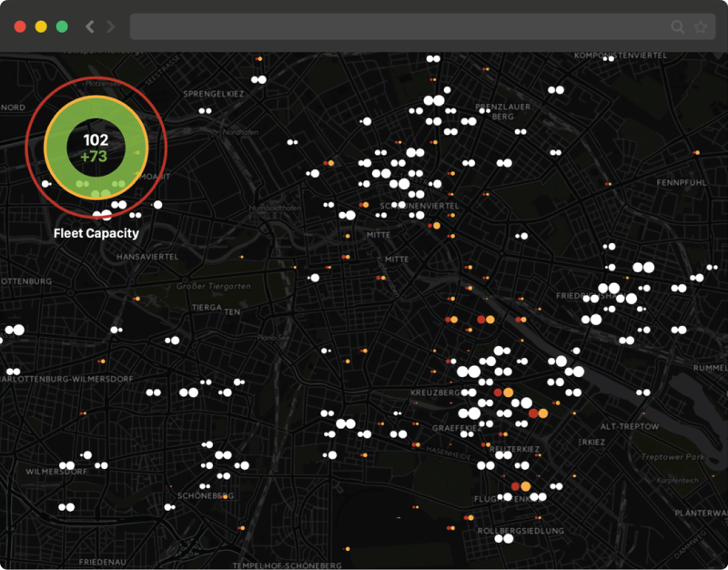Viewport: 728px width, 570px height.
Task: Click the Fennpfuhl district label
Action: pos(682,182)
